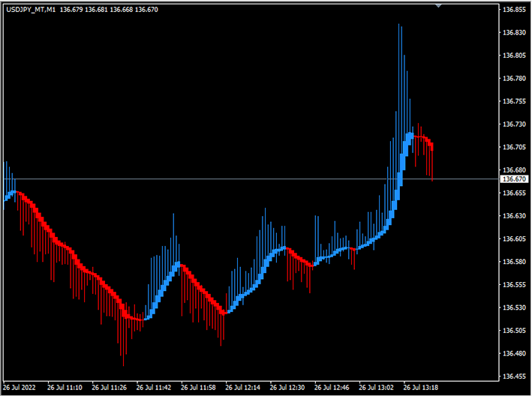This screenshot has height=396, width=532.
Task: Click the 136.580 price scale label
Action: (x=514, y=262)
